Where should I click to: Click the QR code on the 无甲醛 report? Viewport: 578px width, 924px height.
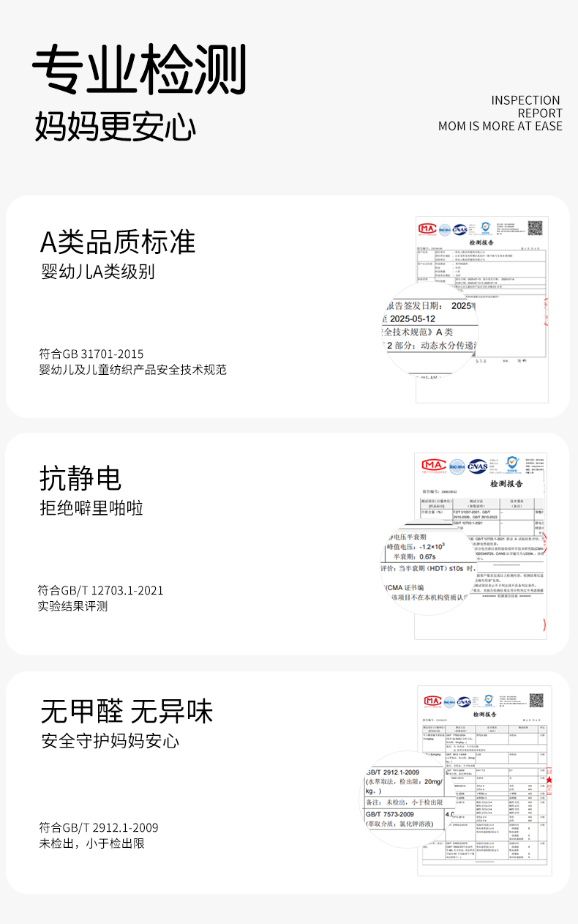[536, 699]
